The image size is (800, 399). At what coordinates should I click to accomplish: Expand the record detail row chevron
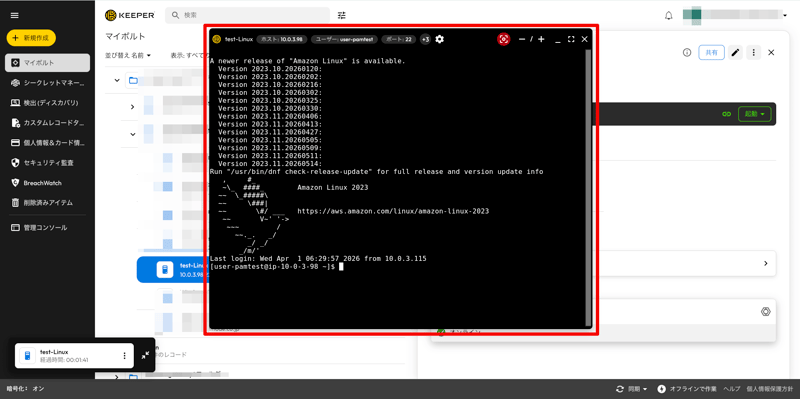[765, 263]
